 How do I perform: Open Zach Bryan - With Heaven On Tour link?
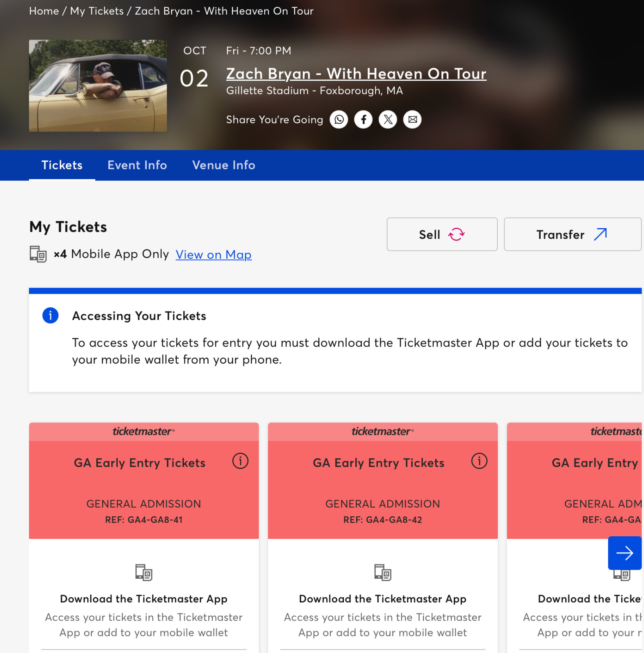point(357,74)
